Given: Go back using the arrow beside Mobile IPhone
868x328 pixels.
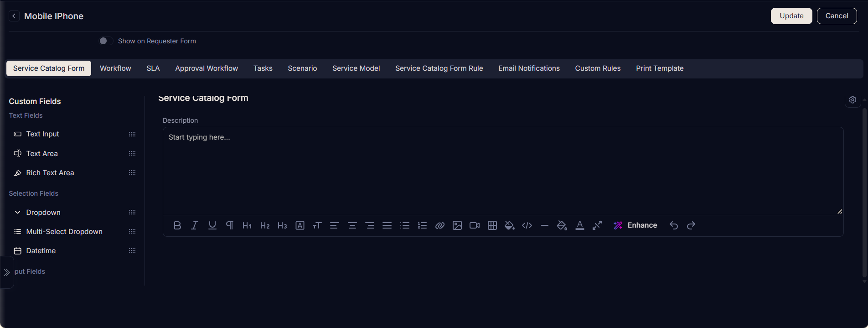Looking at the screenshot, I should point(14,16).
